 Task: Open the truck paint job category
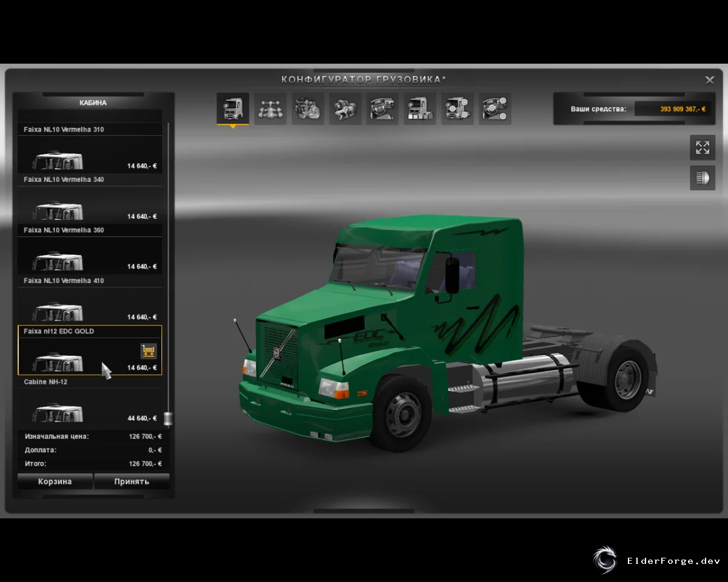[x=420, y=109]
